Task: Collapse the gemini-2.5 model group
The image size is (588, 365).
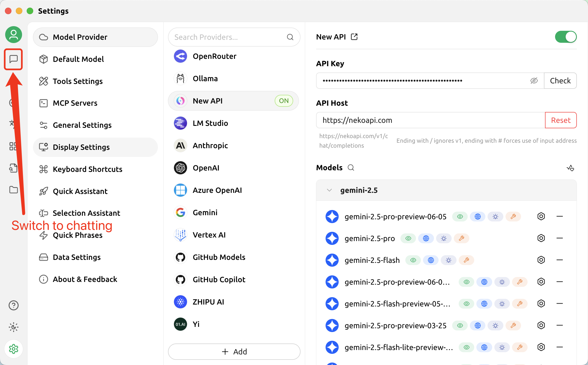Action: (x=329, y=190)
